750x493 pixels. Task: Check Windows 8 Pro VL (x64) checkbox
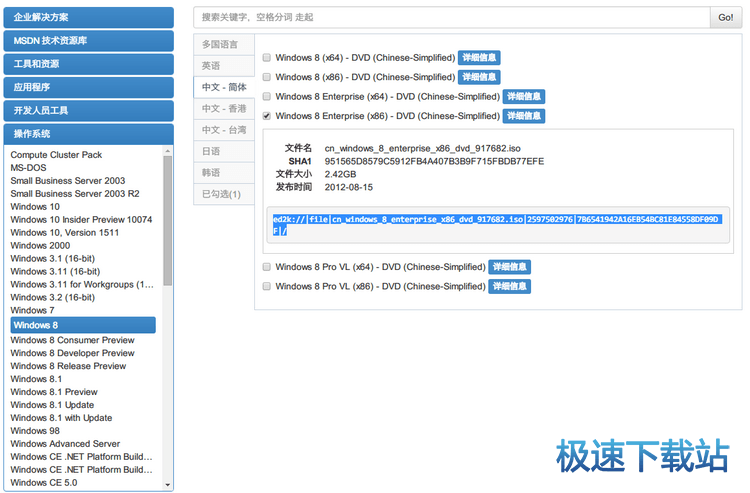coord(267,267)
